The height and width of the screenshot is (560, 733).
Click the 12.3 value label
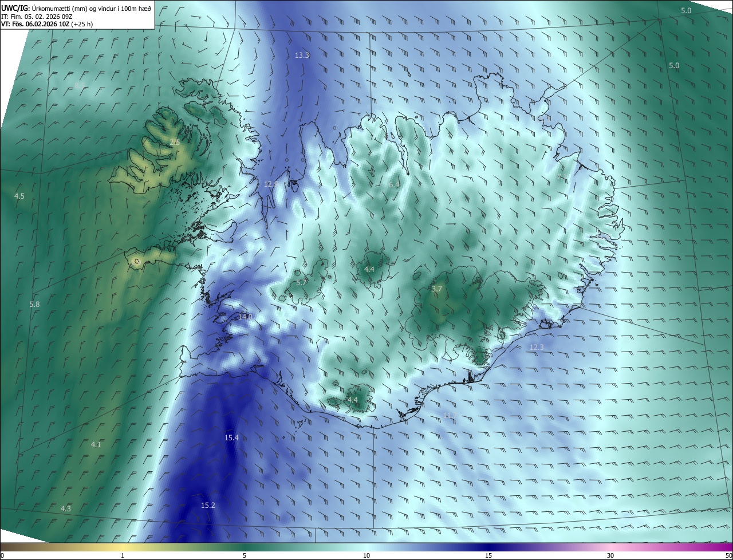pyautogui.click(x=537, y=347)
